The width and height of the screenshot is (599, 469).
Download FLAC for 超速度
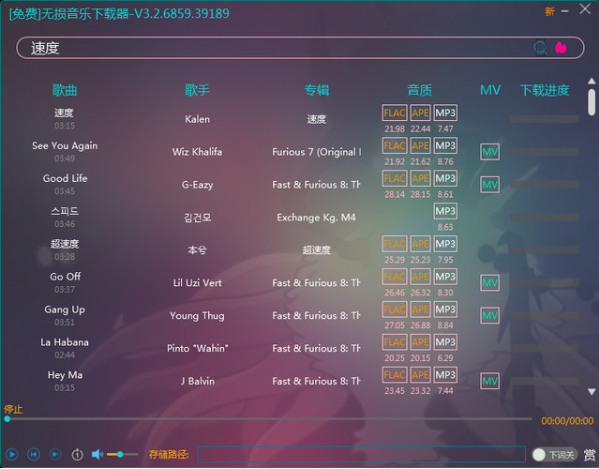tap(394, 244)
